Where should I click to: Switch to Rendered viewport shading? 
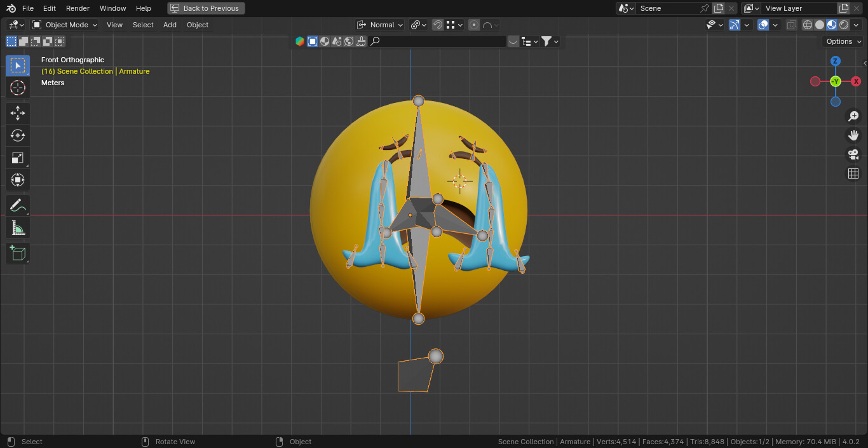coord(844,25)
